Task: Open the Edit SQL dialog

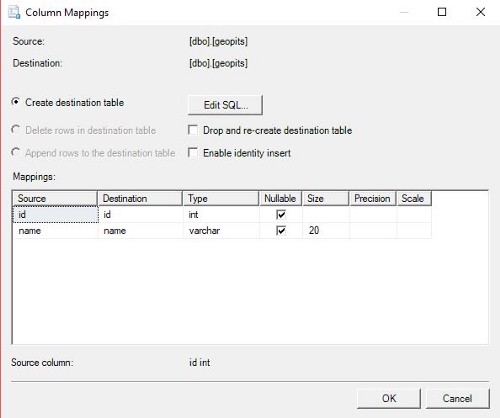Action: point(226,105)
